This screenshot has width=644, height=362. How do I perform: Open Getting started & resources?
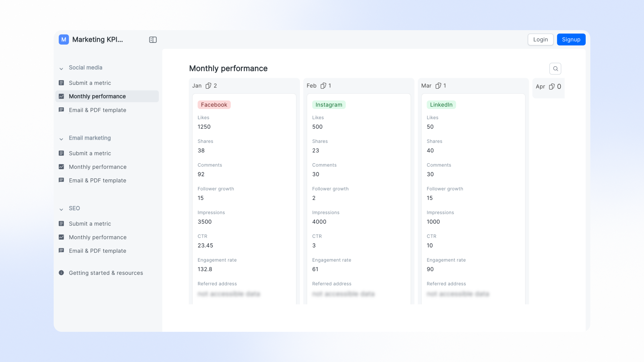click(107, 273)
